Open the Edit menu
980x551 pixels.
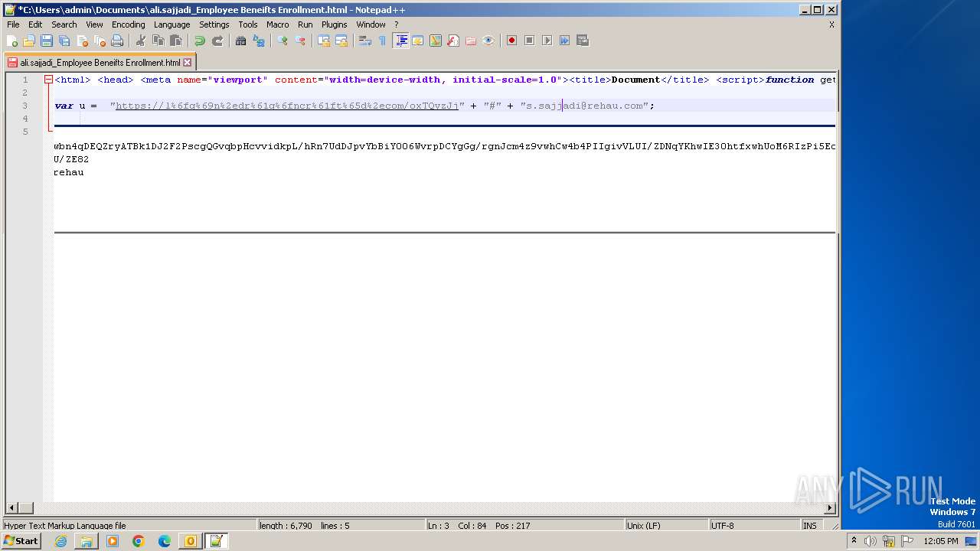(x=35, y=24)
